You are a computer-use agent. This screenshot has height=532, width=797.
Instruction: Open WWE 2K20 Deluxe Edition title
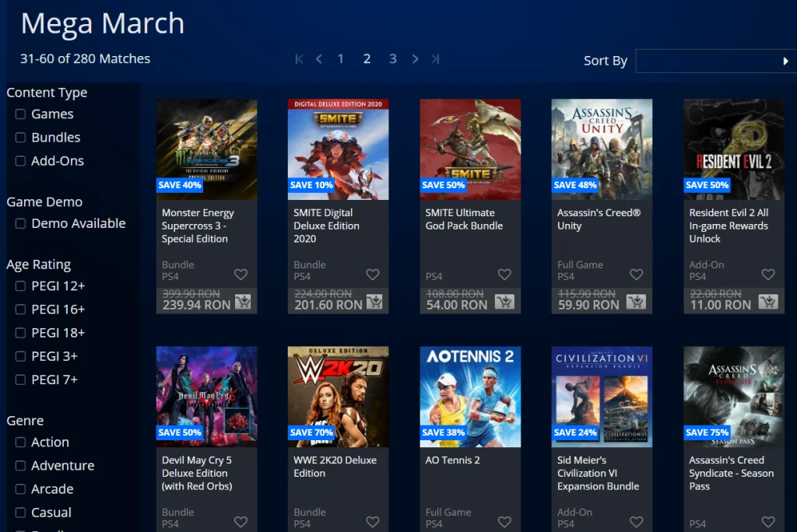335,467
